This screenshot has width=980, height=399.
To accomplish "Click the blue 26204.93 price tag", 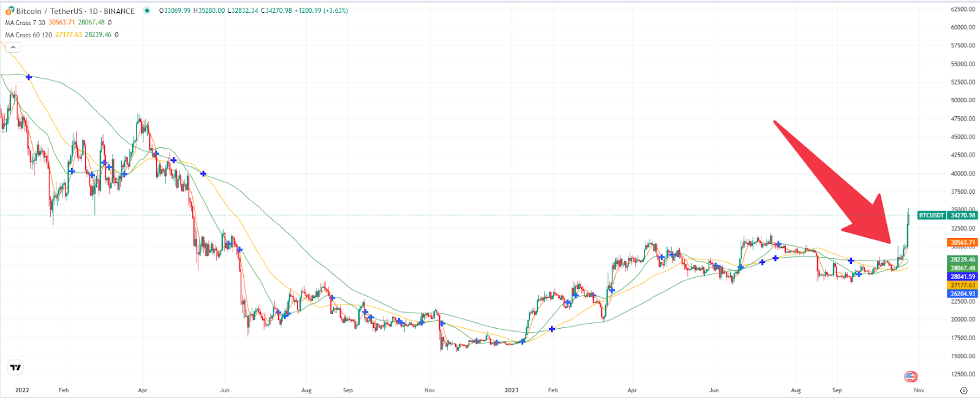I will point(963,294).
